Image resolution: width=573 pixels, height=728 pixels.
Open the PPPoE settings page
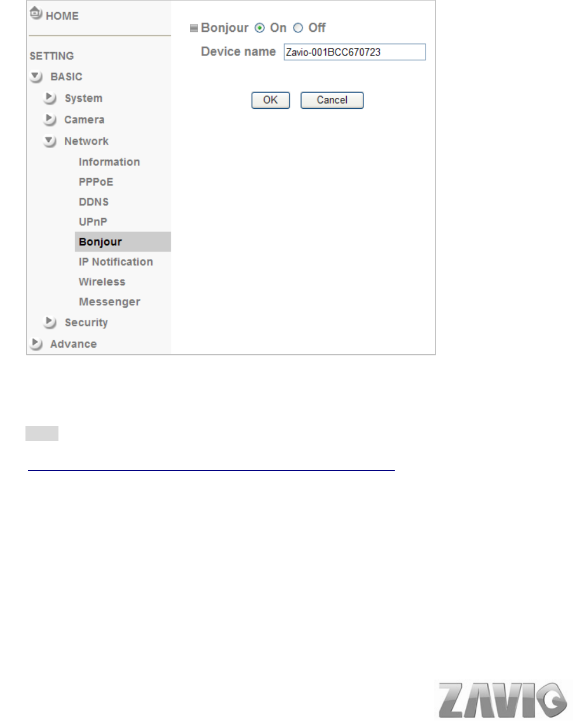(x=96, y=182)
